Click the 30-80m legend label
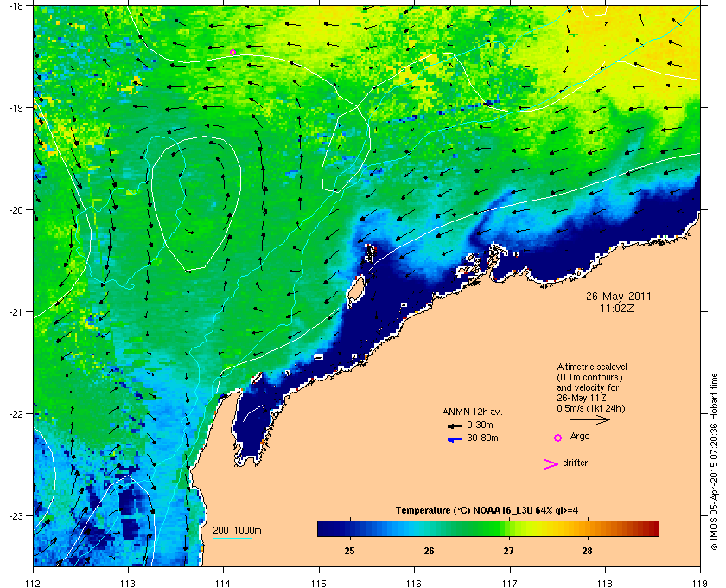The width and height of the screenshot is (726, 588). [x=482, y=438]
